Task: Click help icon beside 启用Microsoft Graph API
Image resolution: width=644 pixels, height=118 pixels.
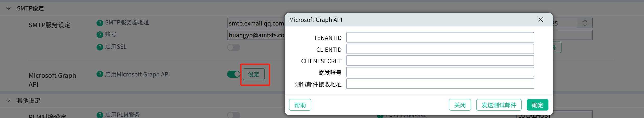Action: (x=100, y=74)
